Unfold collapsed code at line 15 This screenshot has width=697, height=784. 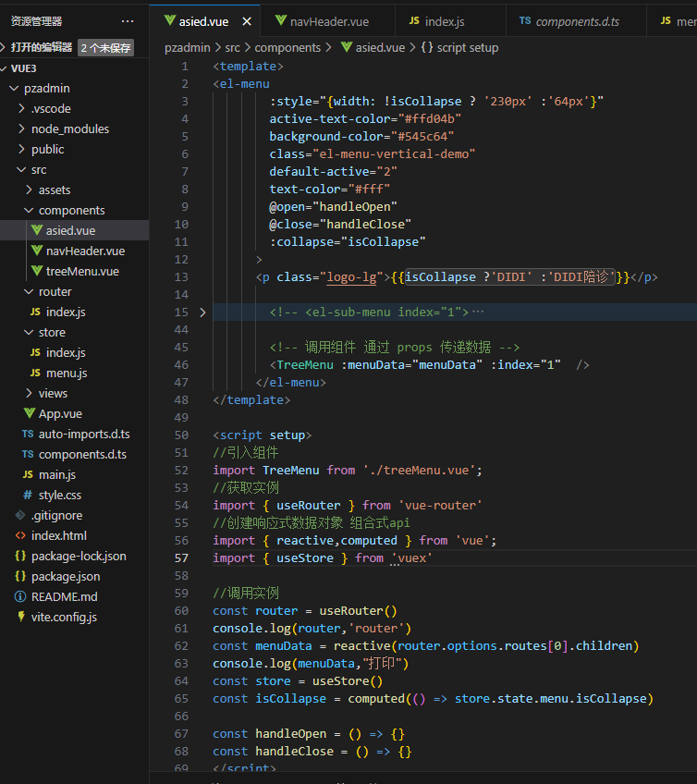(x=202, y=312)
